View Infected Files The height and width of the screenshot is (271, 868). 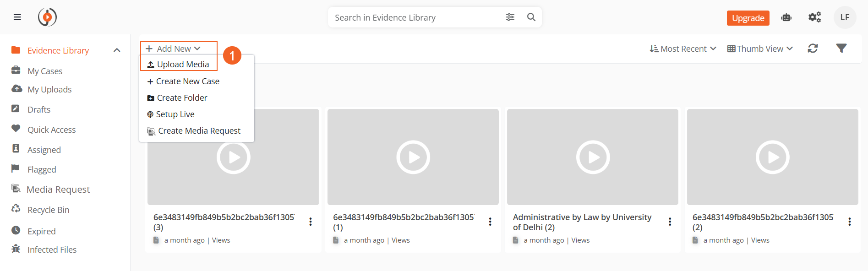tap(52, 249)
